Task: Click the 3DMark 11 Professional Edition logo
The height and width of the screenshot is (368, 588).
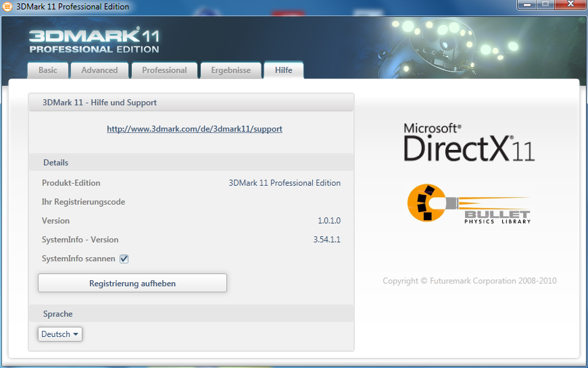Action: point(94,41)
